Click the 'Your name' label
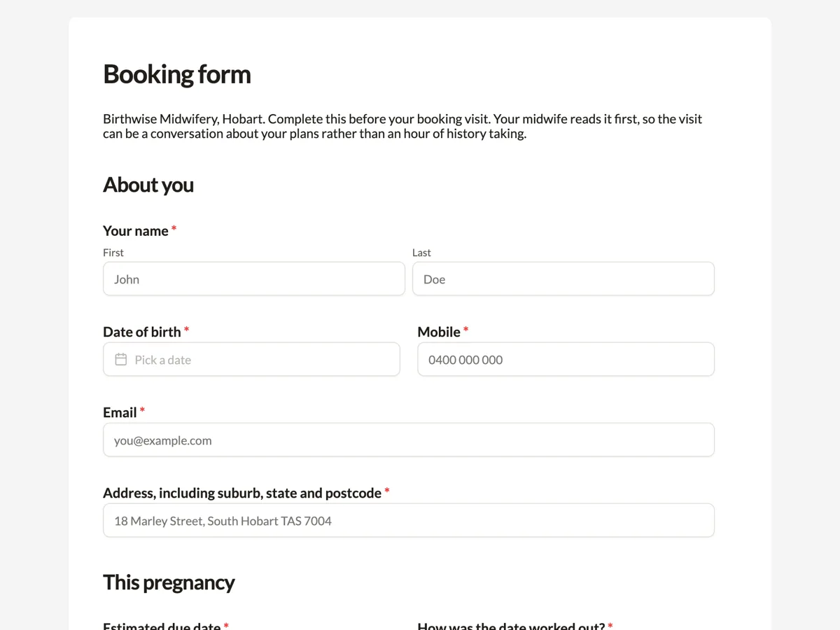Viewport: 840px width, 630px height. (136, 231)
